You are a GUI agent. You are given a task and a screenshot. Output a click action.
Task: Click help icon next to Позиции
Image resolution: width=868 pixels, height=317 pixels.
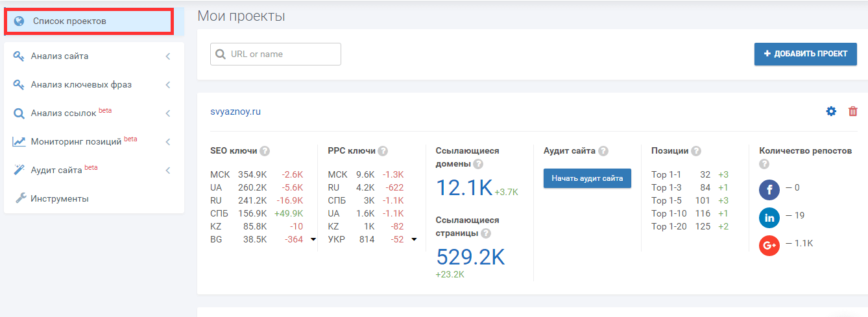[x=696, y=151]
